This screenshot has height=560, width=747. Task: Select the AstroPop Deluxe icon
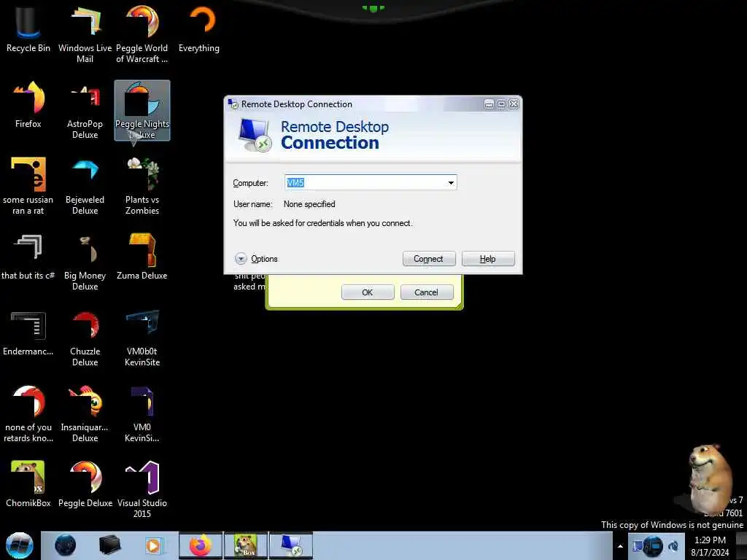point(85,110)
